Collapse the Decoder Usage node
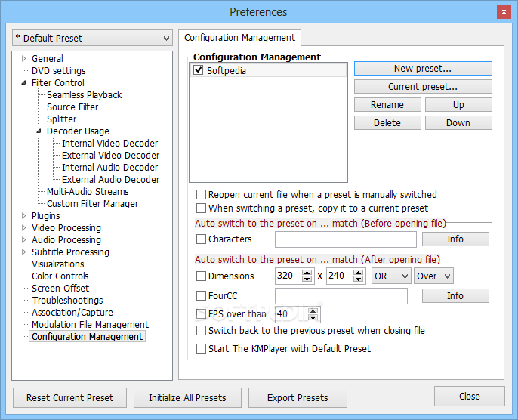 coord(39,131)
